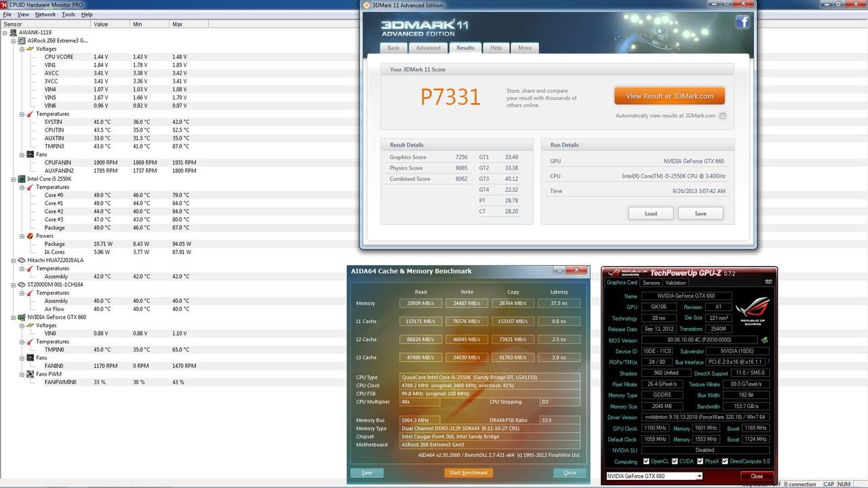The width and height of the screenshot is (868, 488).
Task: Click the Value column header
Action: coord(110,24)
